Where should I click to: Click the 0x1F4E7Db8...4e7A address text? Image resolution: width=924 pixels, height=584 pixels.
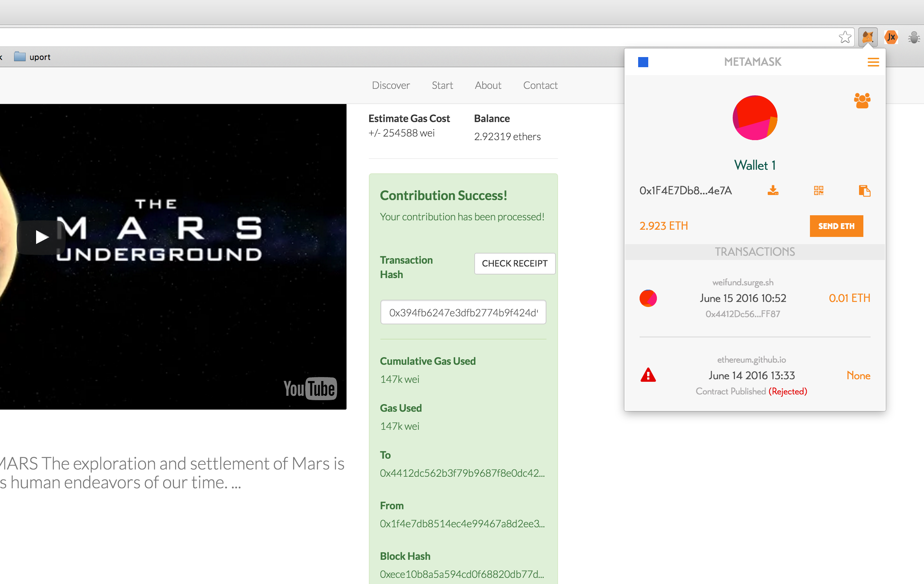point(685,190)
